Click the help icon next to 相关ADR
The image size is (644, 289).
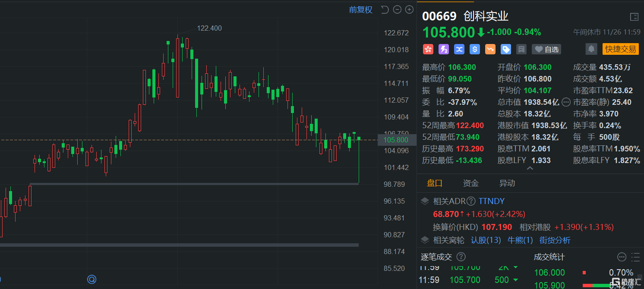(471, 201)
